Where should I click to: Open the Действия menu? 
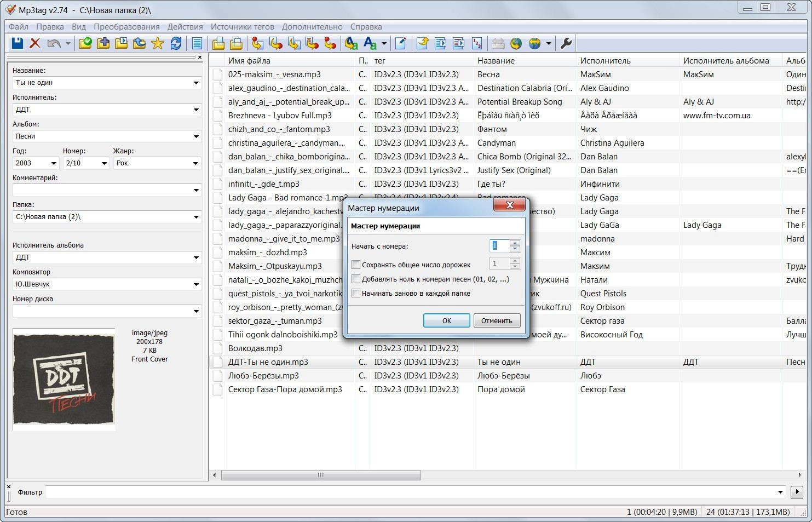[185, 26]
